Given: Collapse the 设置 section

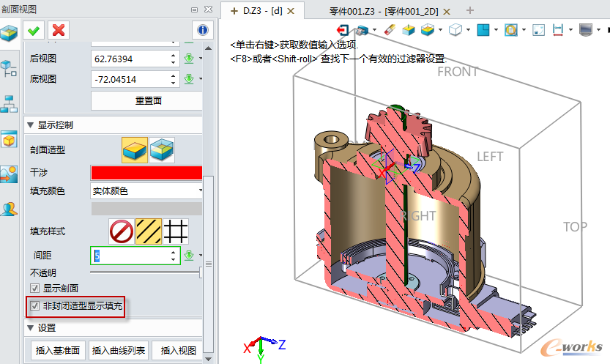Looking at the screenshot, I should [x=30, y=328].
